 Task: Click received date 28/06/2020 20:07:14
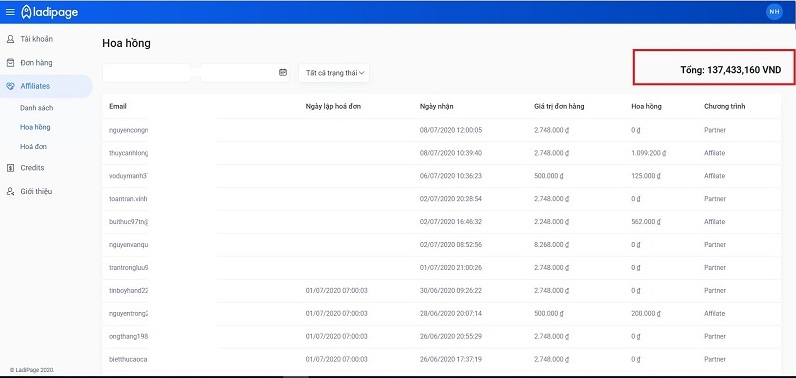point(451,314)
